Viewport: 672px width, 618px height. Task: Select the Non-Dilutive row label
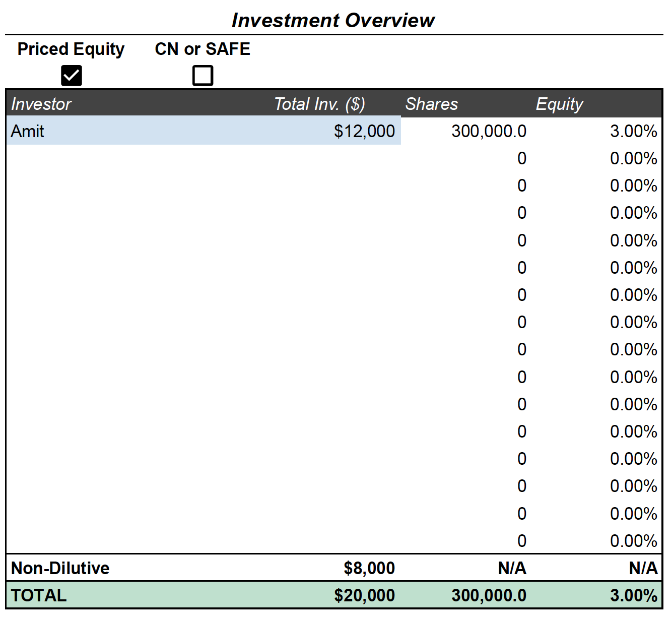[x=60, y=568]
